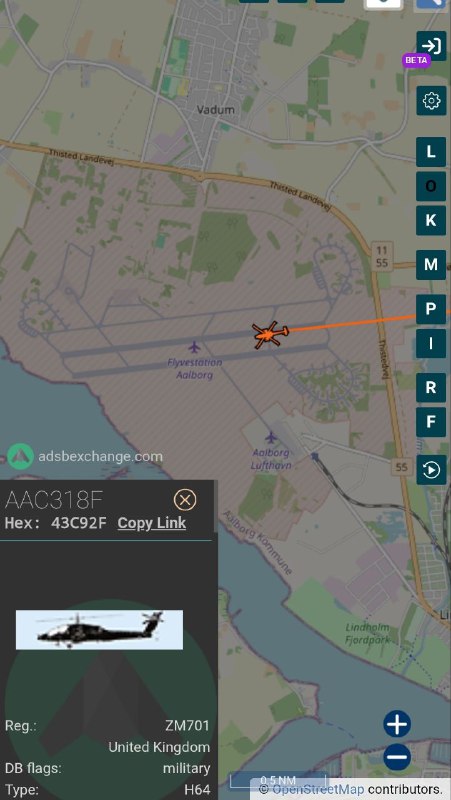This screenshot has height=800, width=451.
Task: Toggle the L map button
Action: (431, 152)
